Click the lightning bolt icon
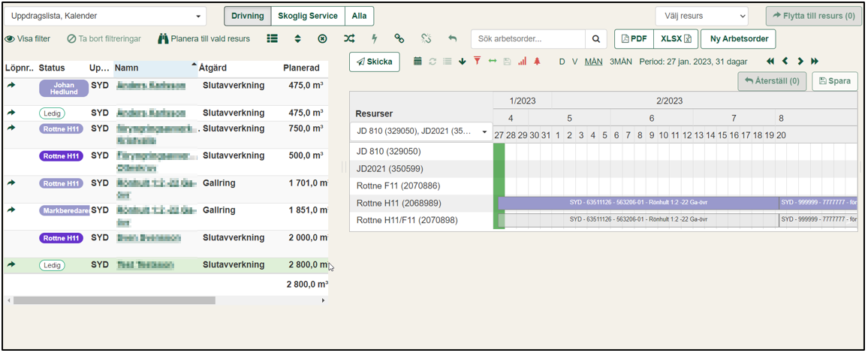Viewport: 868px width, 353px height. tap(375, 38)
